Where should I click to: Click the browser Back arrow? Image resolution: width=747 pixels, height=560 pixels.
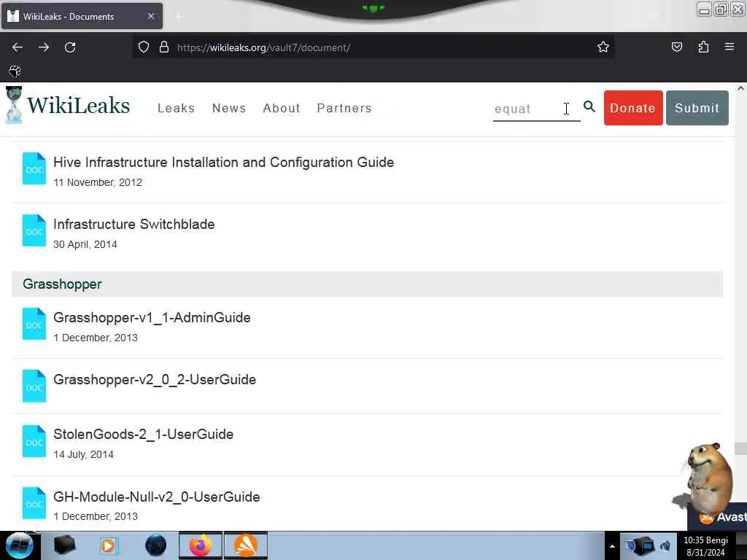18,47
